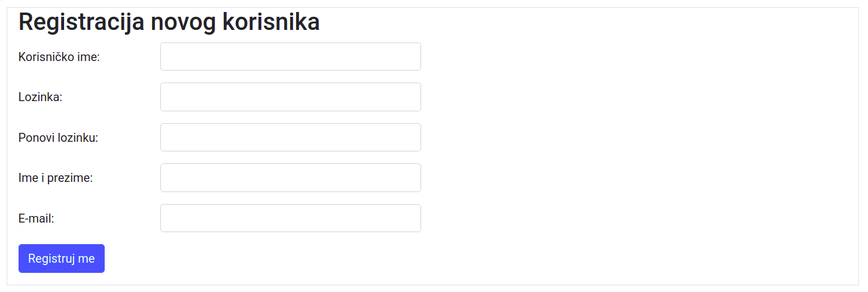Click the "E-mail:" label text
The width and height of the screenshot is (868, 292).
coord(36,218)
